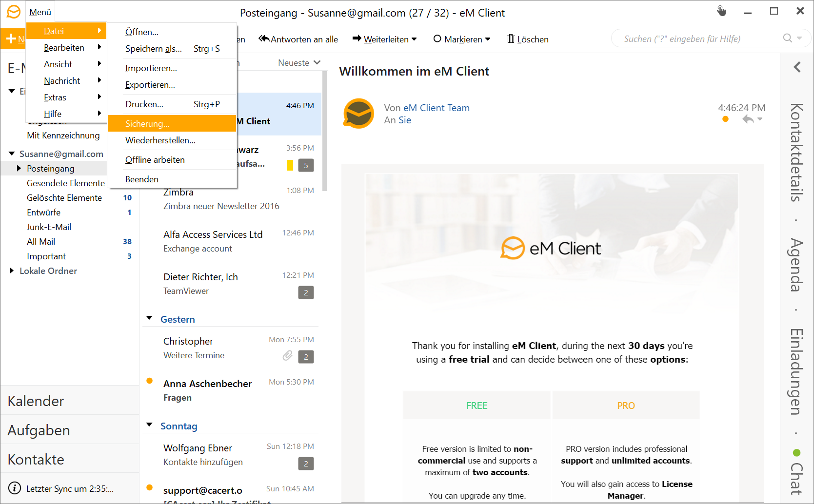This screenshot has width=814, height=504.
Task: Select the Gesendete Elemente folder
Action: coord(66,183)
